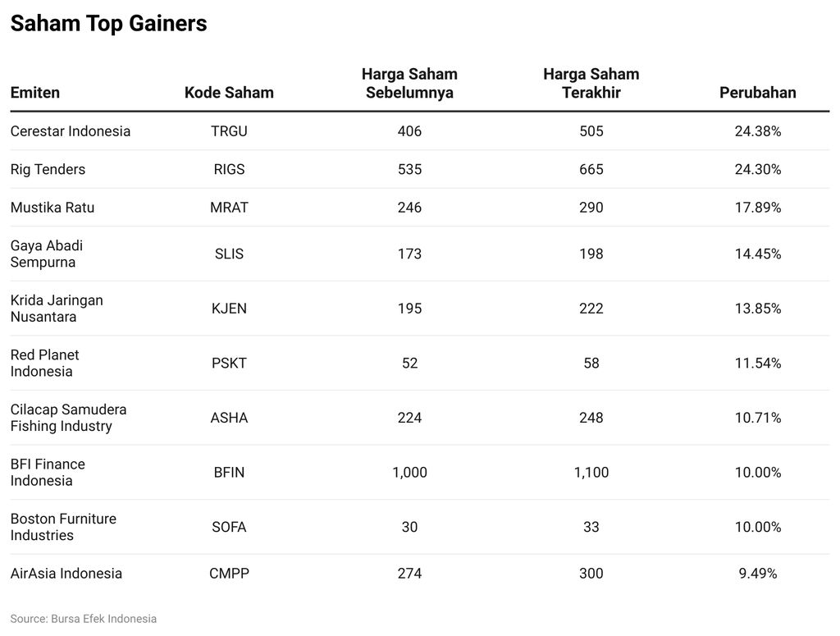Click the Harga Saham Terakhir header
840x636 pixels.
tap(591, 84)
